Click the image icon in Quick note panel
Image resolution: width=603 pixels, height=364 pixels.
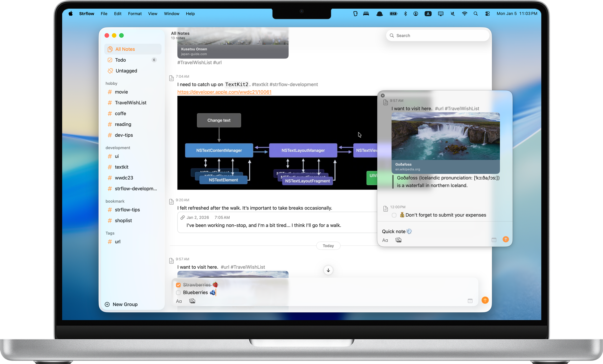[x=398, y=240]
